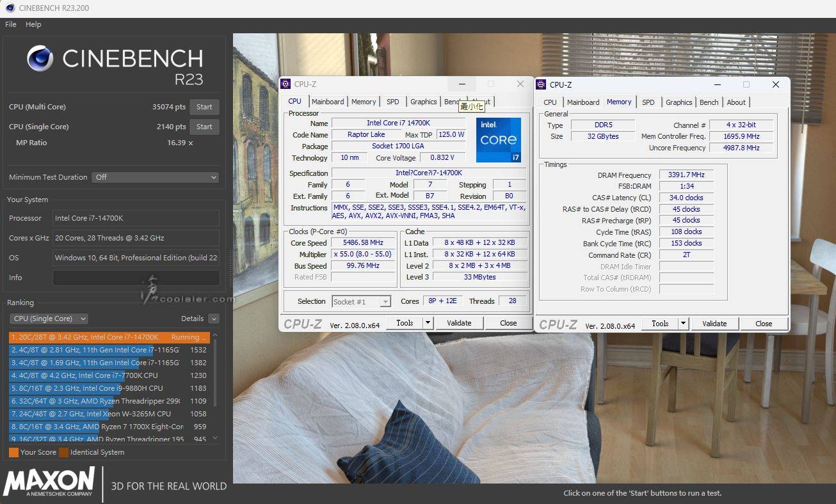
Task: Click the Cinebench R23 sphere logo
Action: (x=40, y=58)
